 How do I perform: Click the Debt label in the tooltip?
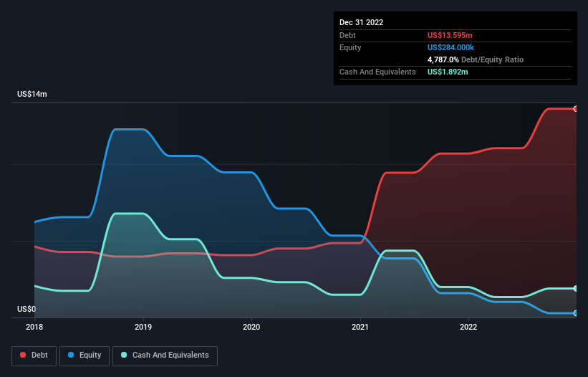pos(347,35)
